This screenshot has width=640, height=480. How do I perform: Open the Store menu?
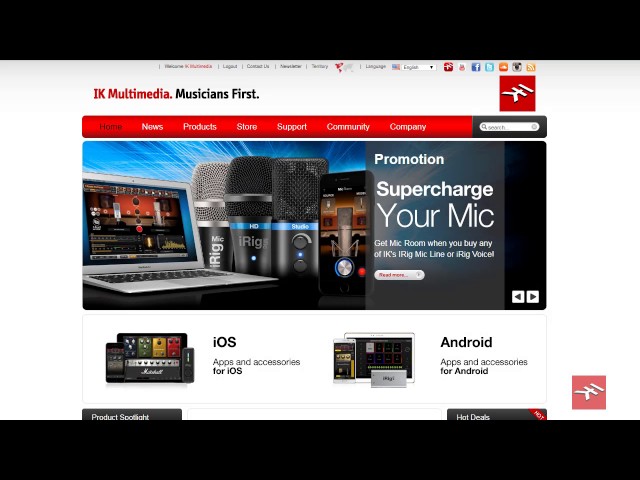pyautogui.click(x=247, y=127)
